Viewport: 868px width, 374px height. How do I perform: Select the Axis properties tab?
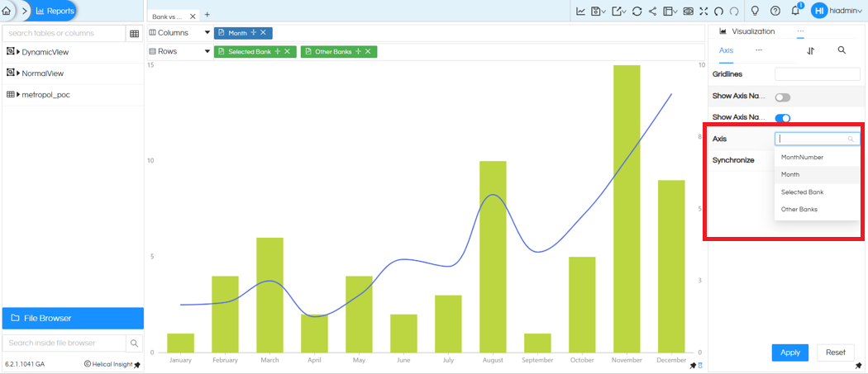click(x=726, y=50)
